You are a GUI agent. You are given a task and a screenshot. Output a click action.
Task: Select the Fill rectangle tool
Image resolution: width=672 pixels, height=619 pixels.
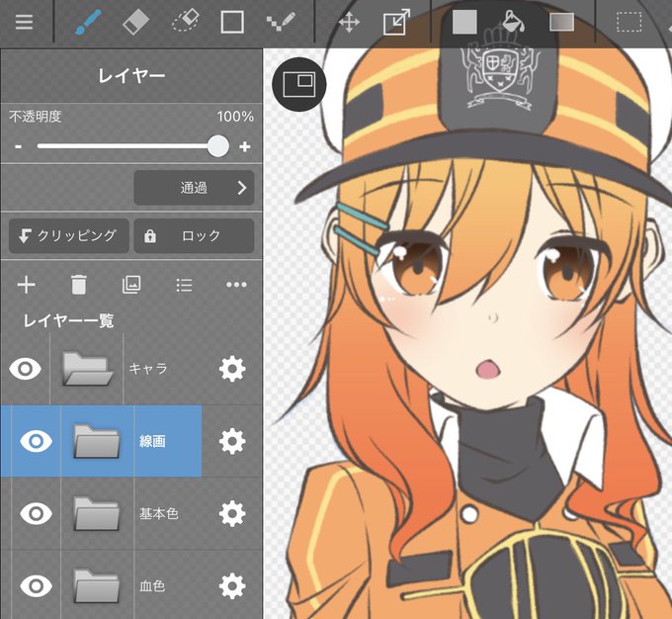464,22
